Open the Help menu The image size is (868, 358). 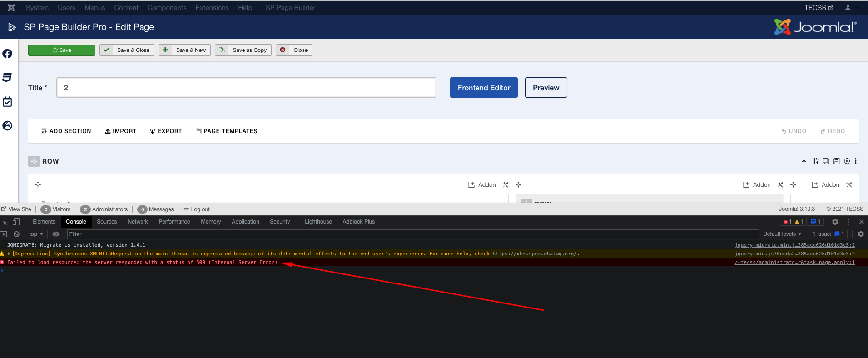pyautogui.click(x=245, y=8)
